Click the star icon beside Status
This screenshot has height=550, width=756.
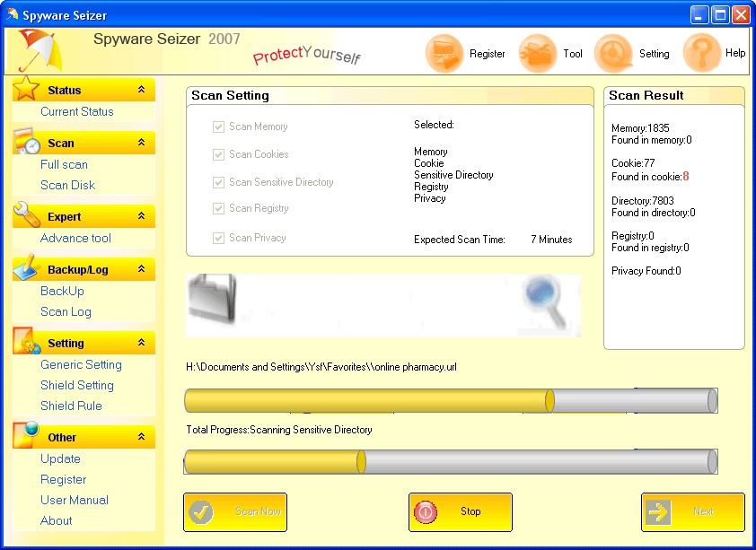(26, 89)
